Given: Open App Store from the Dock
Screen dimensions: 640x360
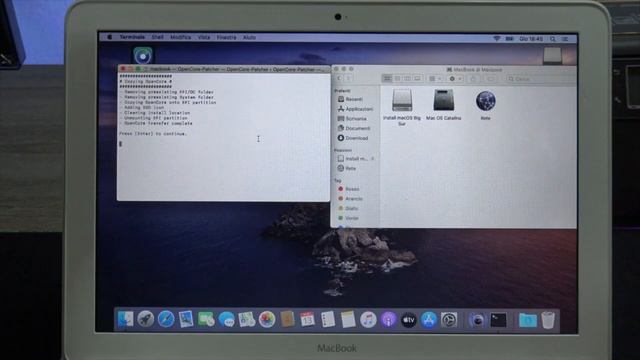Looking at the screenshot, I should (429, 320).
